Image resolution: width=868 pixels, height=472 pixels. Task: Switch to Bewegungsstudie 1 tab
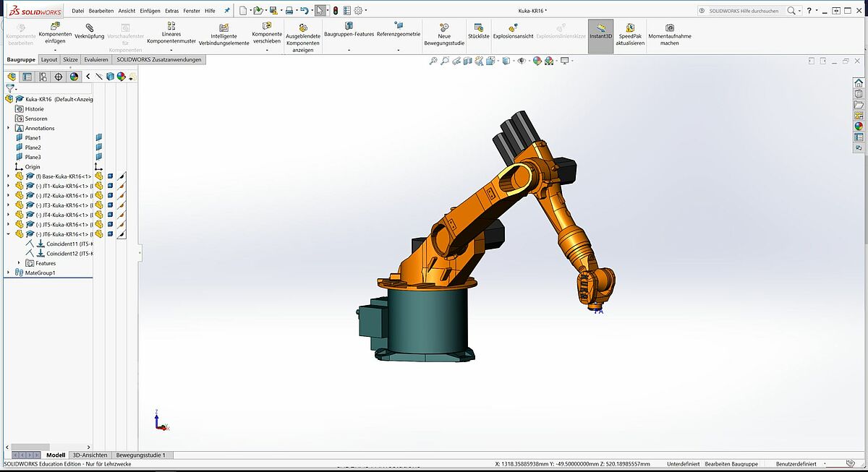tap(141, 455)
